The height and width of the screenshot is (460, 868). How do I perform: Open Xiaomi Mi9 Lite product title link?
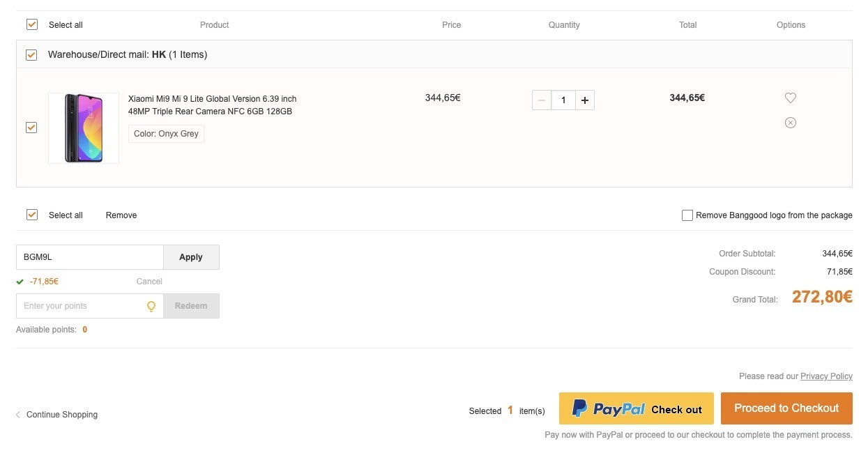pos(213,105)
